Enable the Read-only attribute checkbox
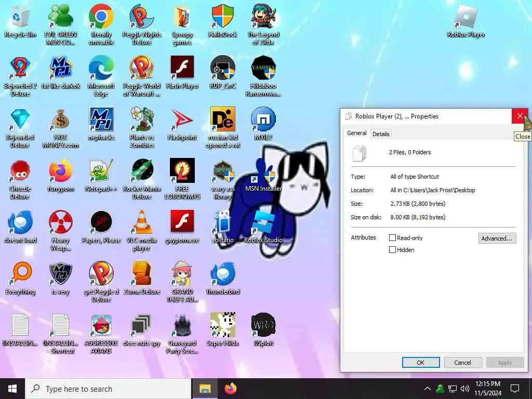Viewport: 532px width, 399px height. tap(392, 238)
